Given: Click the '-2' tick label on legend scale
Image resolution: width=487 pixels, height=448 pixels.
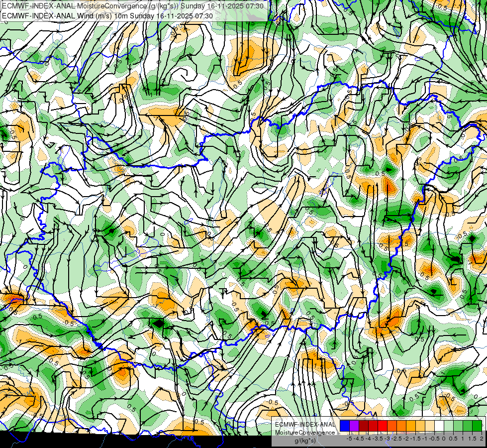Looking at the screenshot, I should coord(406,439).
